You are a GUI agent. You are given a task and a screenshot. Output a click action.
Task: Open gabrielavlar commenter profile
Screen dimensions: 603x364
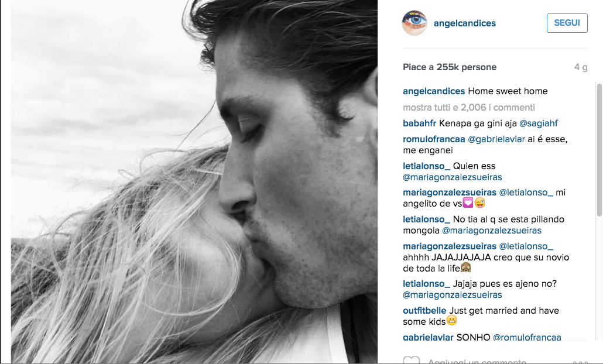pyautogui.click(x=428, y=338)
